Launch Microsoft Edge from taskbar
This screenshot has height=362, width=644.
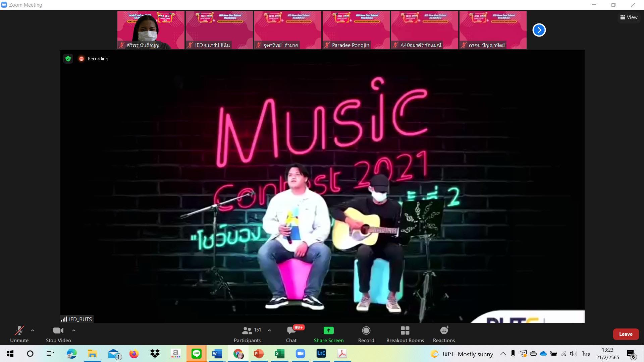pyautogui.click(x=71, y=354)
